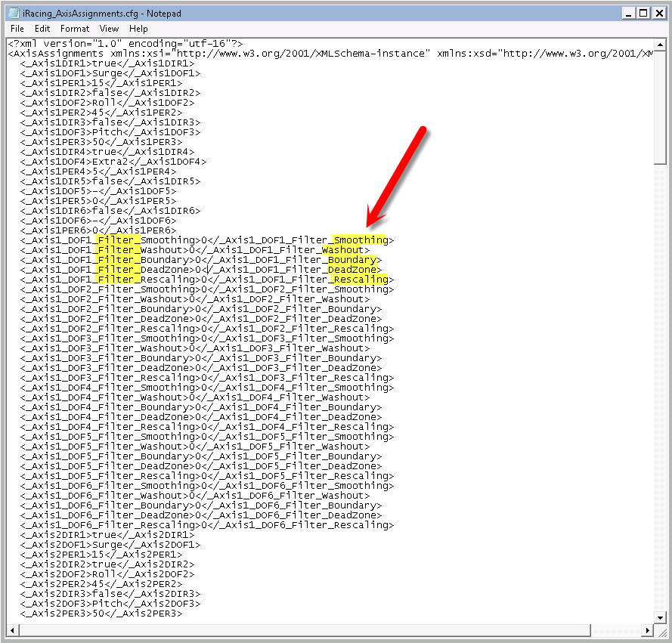672x643 pixels.
Task: Click the _Axis1DIR2 false line
Action: [110, 93]
